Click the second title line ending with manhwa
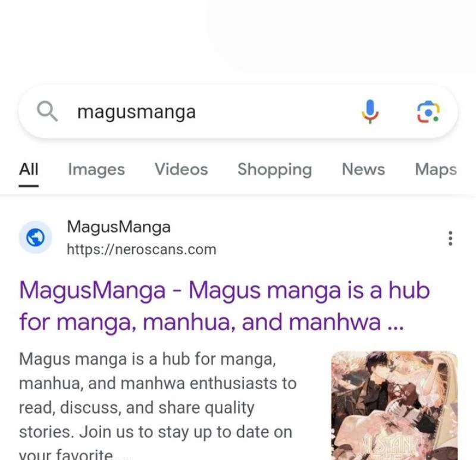The height and width of the screenshot is (460, 476). coord(212,322)
